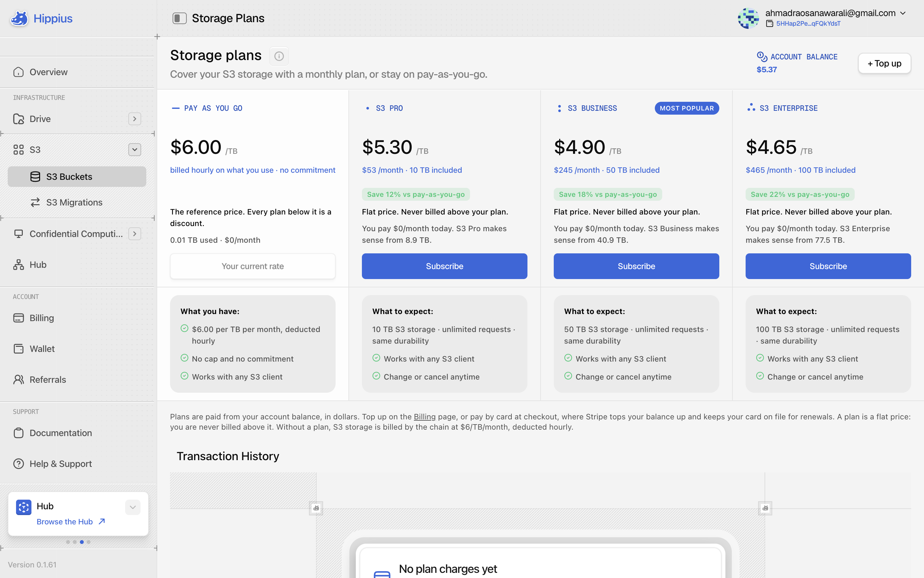
Task: Click the Documentation clipboard icon
Action: [18, 433]
